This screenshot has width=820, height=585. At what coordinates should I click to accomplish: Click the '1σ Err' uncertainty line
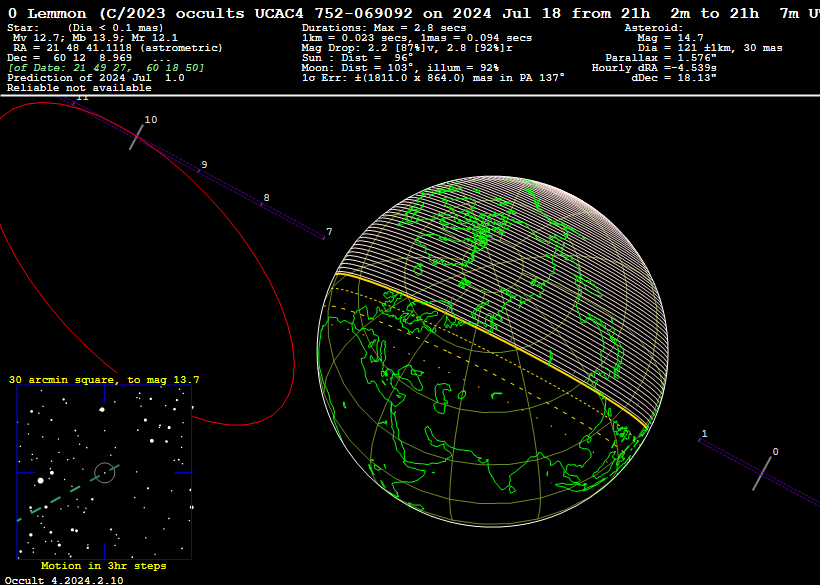434,78
